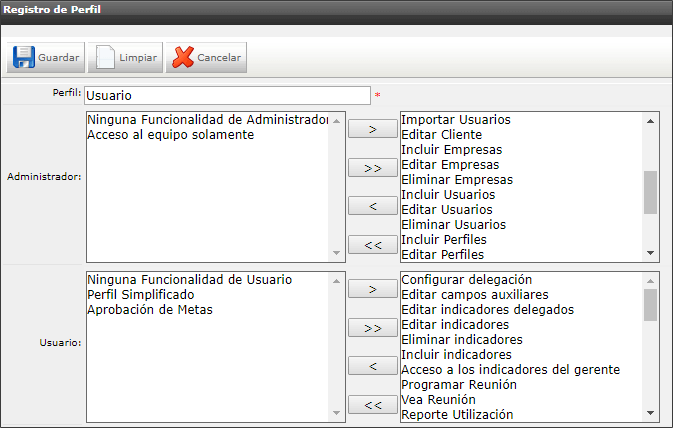The width and height of the screenshot is (673, 428).
Task: Select "Eliminar Empresas" entry
Action: (x=457, y=180)
